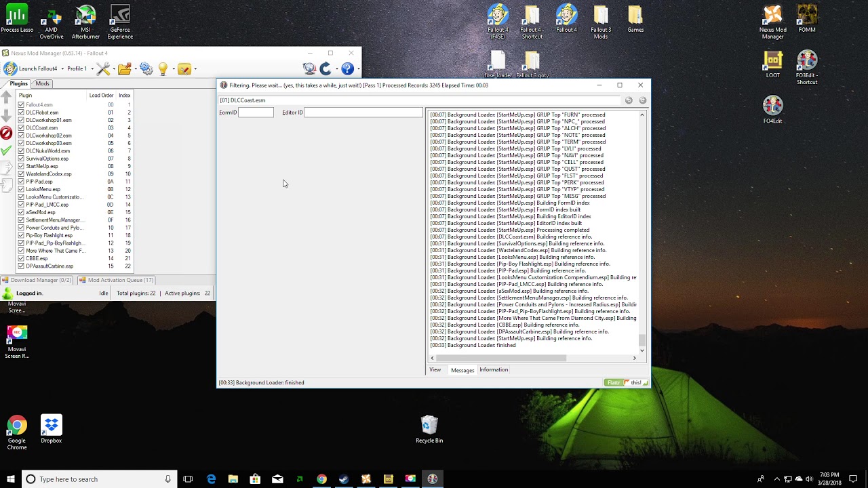Open the Profile 1 dropdown
The height and width of the screenshot is (488, 868).
pos(79,68)
